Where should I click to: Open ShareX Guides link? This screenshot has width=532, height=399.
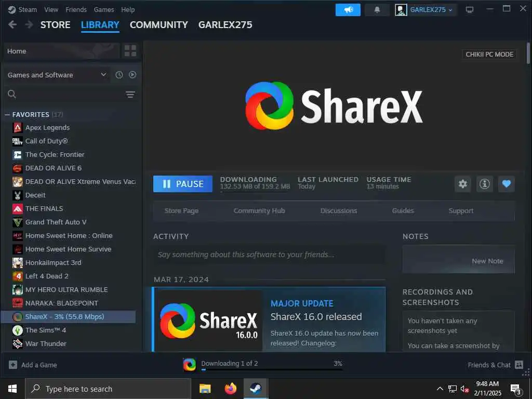[x=403, y=211]
